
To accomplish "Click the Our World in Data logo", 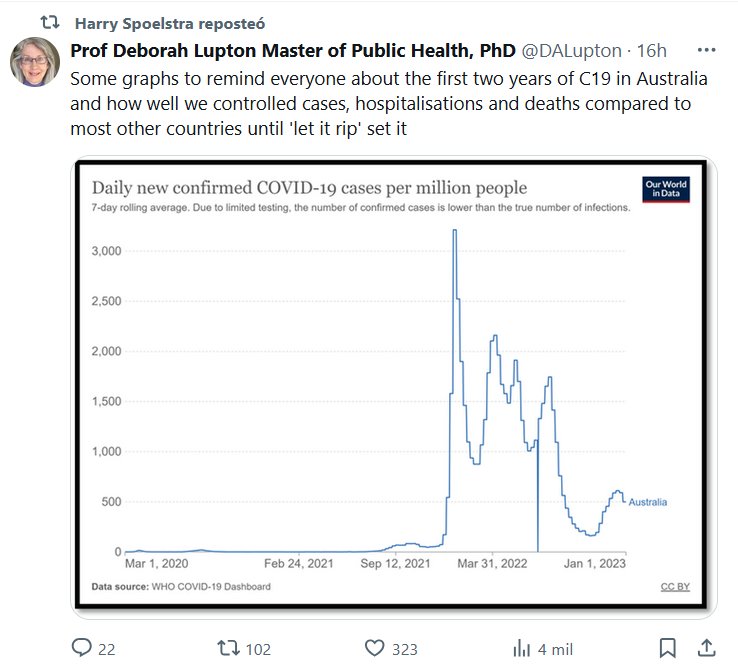I will (x=665, y=189).
